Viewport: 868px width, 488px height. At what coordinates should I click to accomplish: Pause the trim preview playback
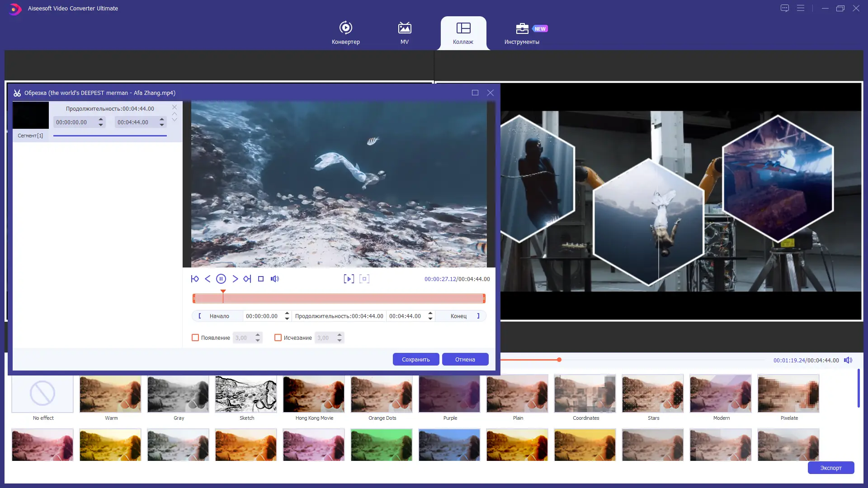point(221,279)
